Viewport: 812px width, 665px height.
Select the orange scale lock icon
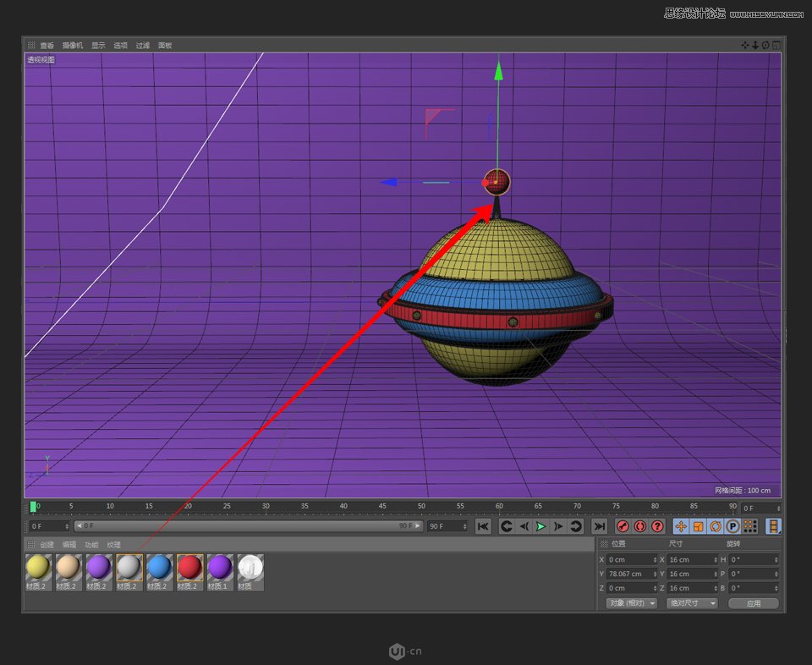[699, 526]
